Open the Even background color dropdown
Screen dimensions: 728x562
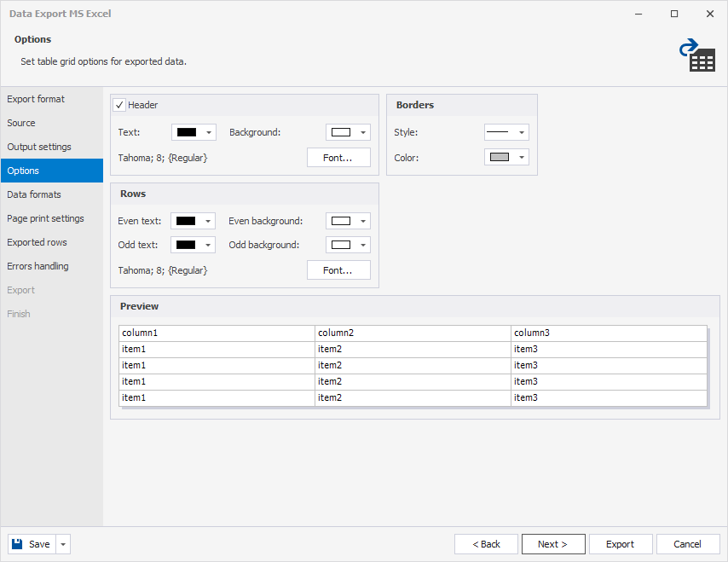[x=362, y=220]
